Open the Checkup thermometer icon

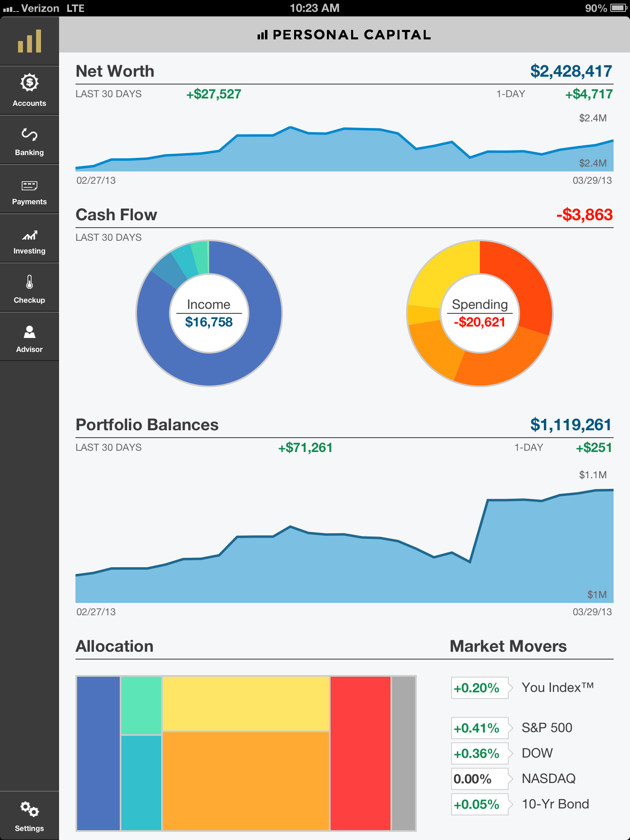click(30, 282)
